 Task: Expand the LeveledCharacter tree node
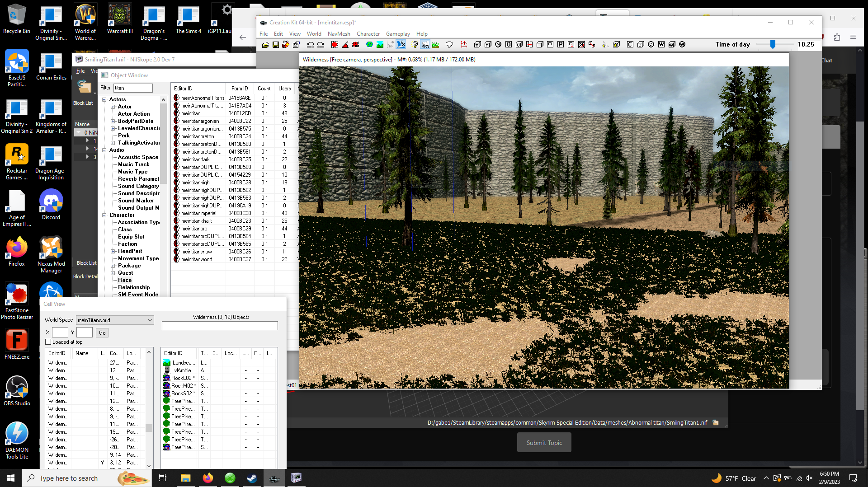(x=113, y=128)
